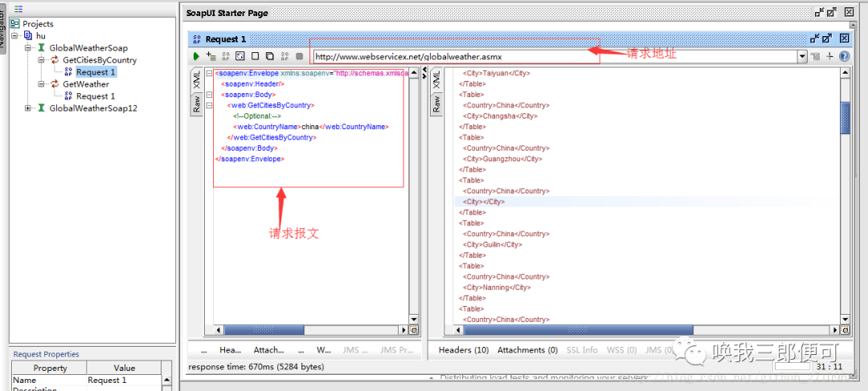The image size is (868, 391).
Task: Select Request 1 under GetWeather
Action: (96, 96)
